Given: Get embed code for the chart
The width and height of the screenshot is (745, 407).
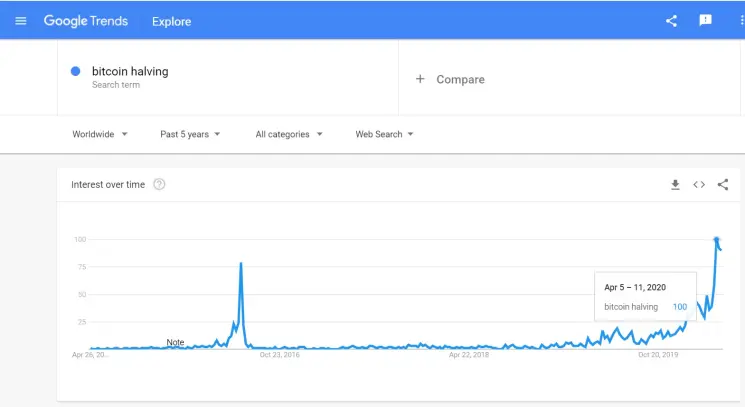Looking at the screenshot, I should (699, 185).
